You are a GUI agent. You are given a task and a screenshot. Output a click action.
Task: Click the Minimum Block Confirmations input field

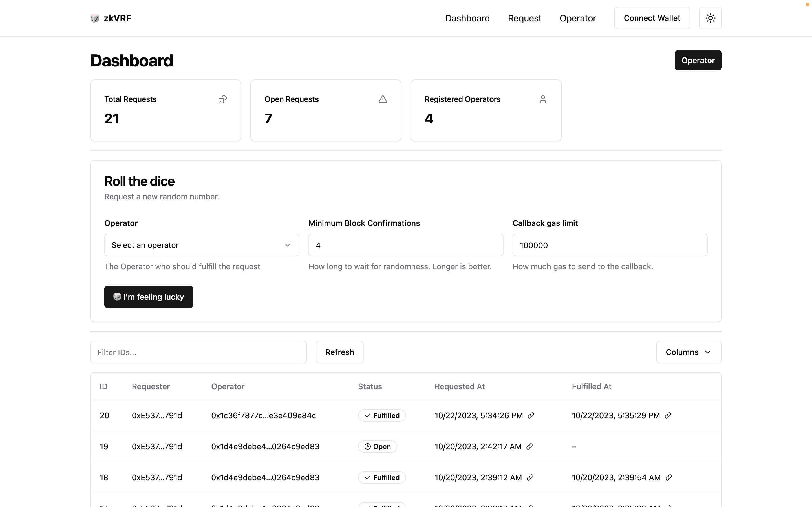[x=406, y=245]
